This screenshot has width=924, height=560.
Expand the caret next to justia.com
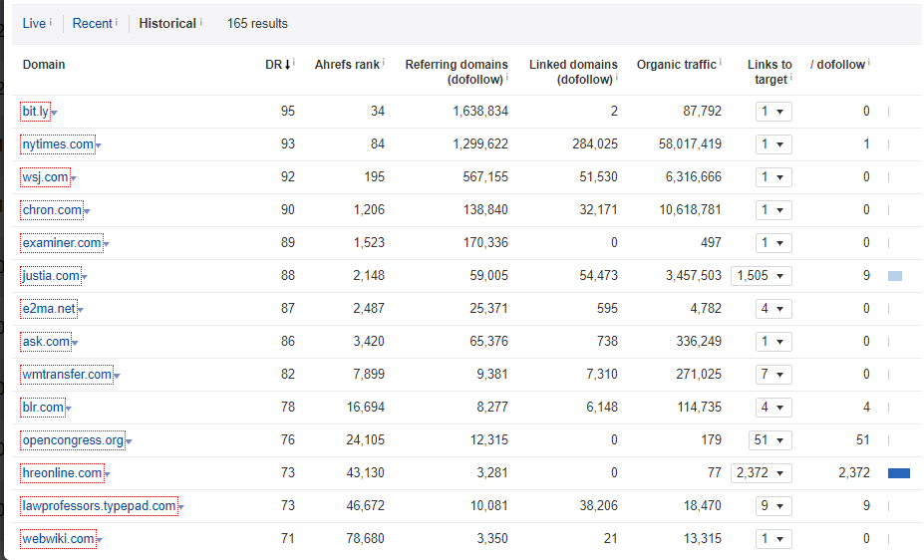(x=85, y=277)
